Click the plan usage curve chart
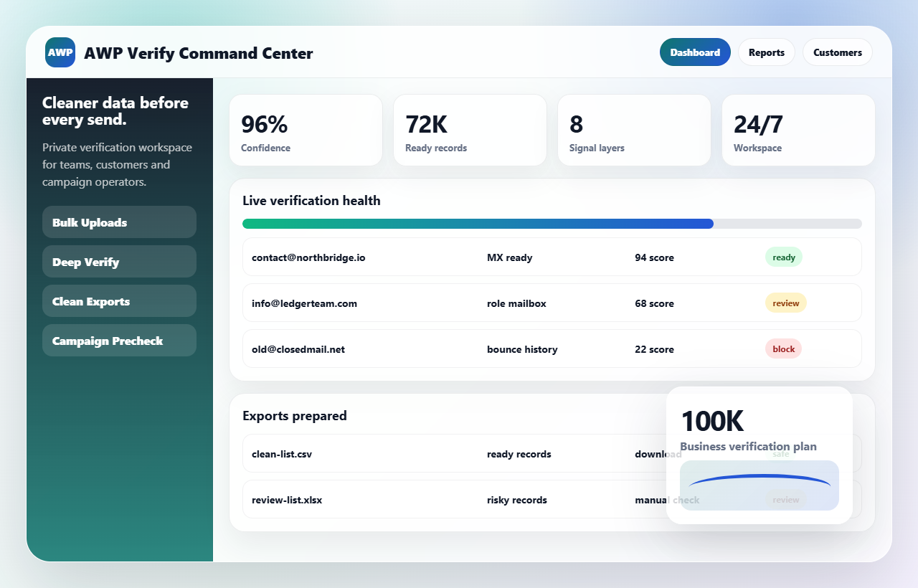The image size is (918, 588). (760, 485)
